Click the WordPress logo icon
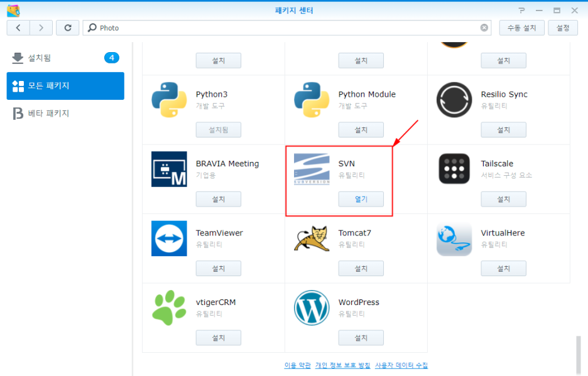Viewport: 588px width, 376px height. click(x=312, y=308)
